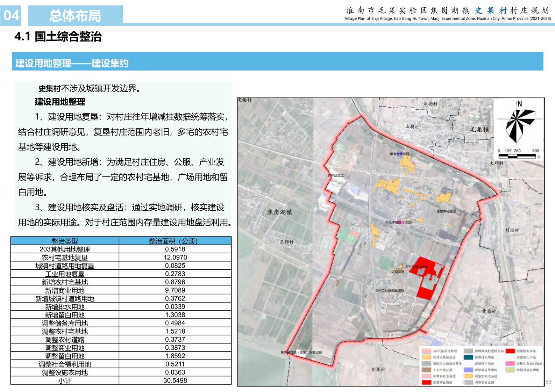Click the 小计 total value 30.5498
Screen dimensions: 555x392
pyautogui.click(x=175, y=380)
